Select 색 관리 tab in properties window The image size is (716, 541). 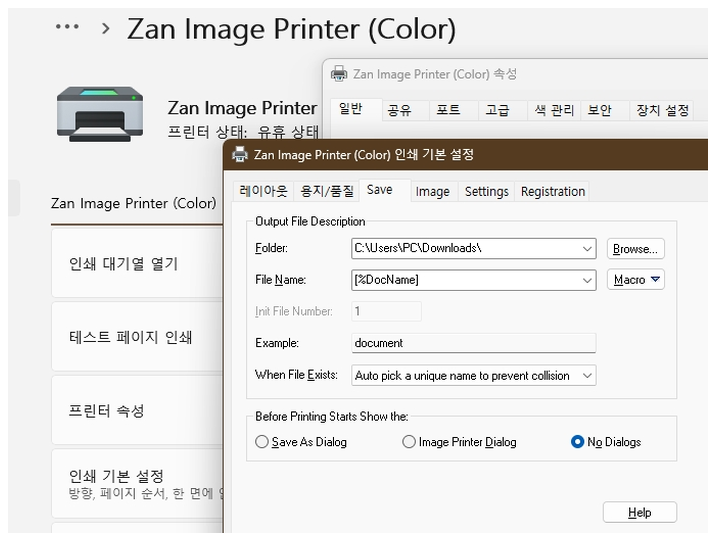click(x=554, y=110)
